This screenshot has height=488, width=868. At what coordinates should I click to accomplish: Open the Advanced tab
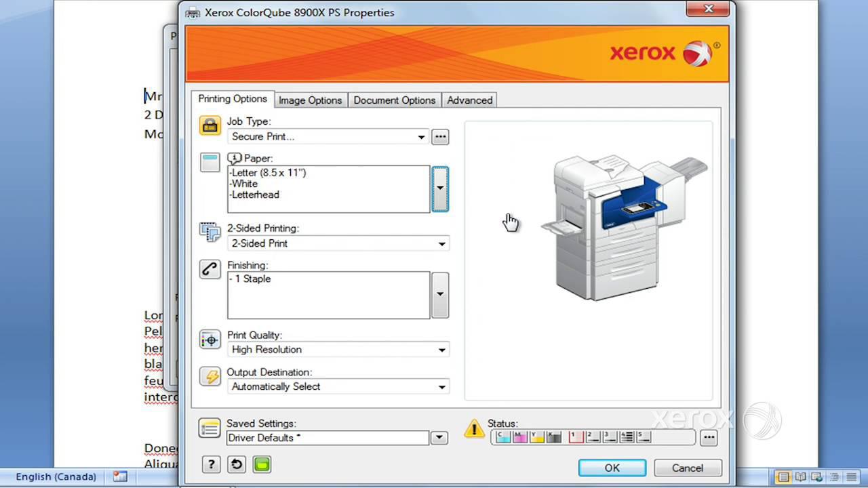[469, 100]
